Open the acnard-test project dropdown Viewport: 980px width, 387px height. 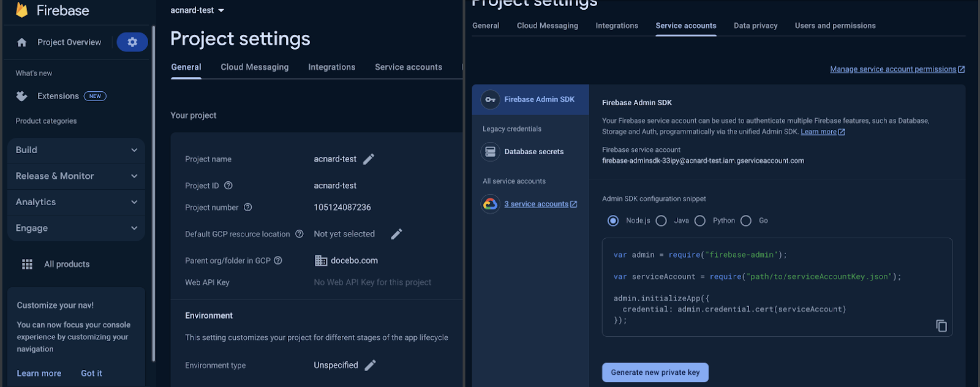point(197,10)
